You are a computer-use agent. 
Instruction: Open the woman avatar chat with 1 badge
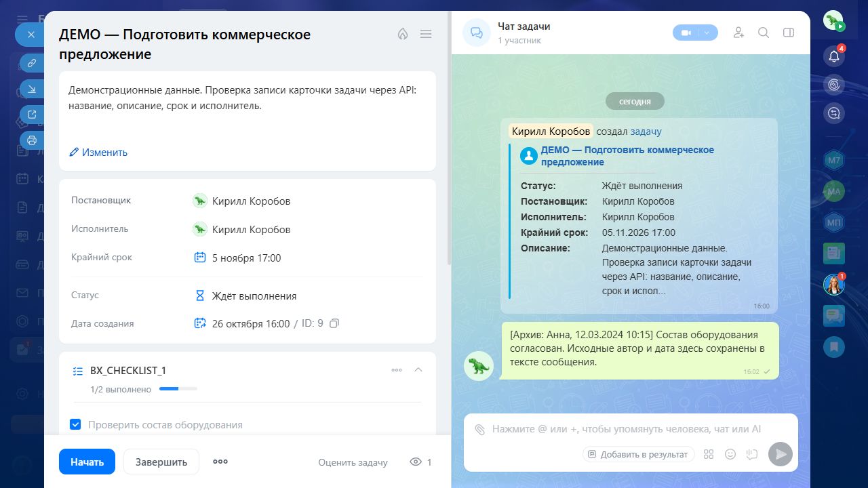(x=834, y=285)
